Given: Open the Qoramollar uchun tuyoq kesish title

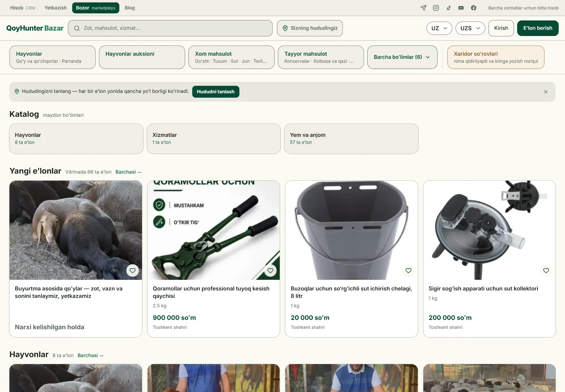Looking at the screenshot, I should (x=211, y=293).
